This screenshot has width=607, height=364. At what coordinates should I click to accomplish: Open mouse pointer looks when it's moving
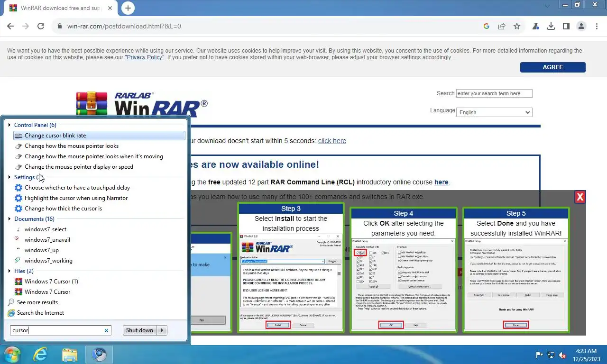coord(99,156)
